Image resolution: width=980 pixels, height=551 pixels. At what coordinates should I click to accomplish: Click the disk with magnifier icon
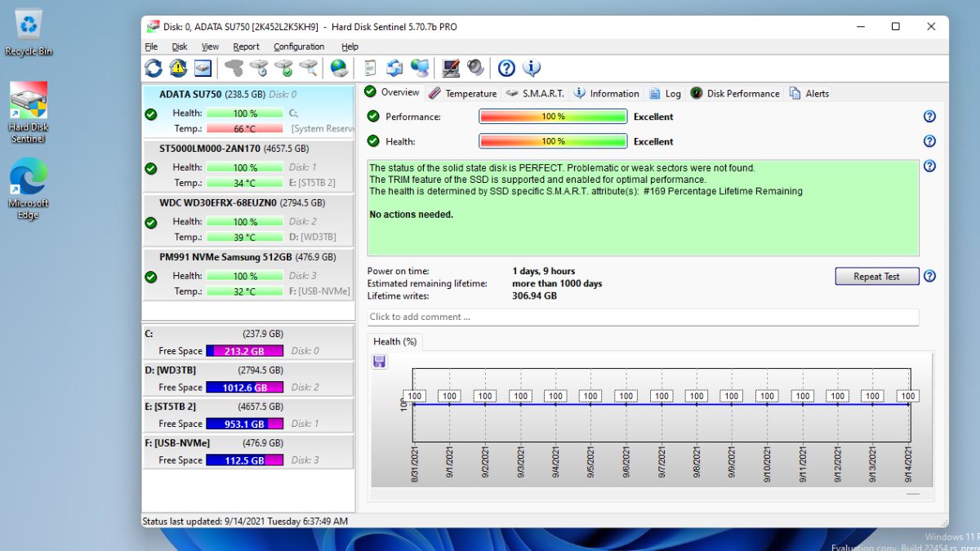pos(308,68)
